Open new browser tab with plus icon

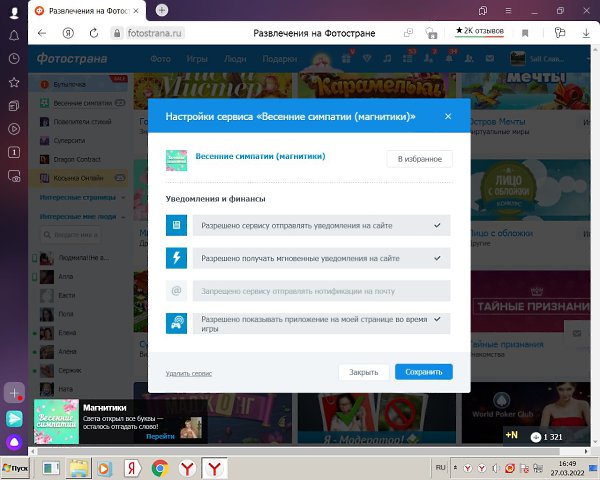click(162, 10)
